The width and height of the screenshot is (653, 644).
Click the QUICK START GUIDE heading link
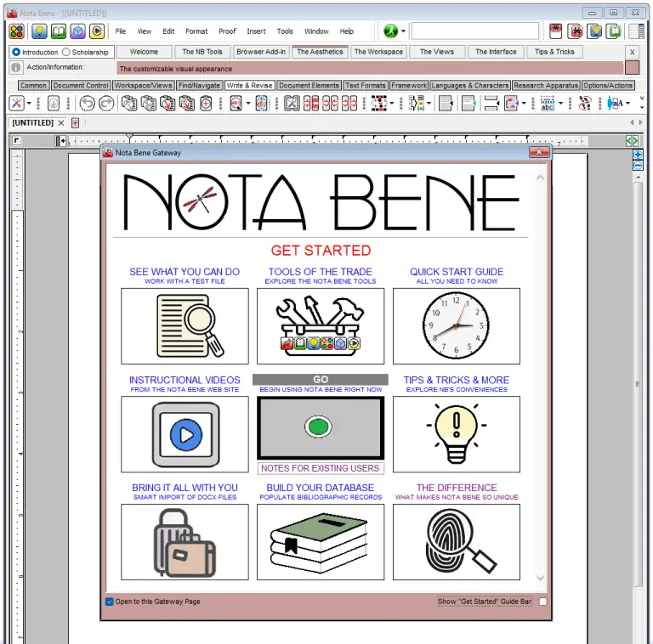pos(457,272)
